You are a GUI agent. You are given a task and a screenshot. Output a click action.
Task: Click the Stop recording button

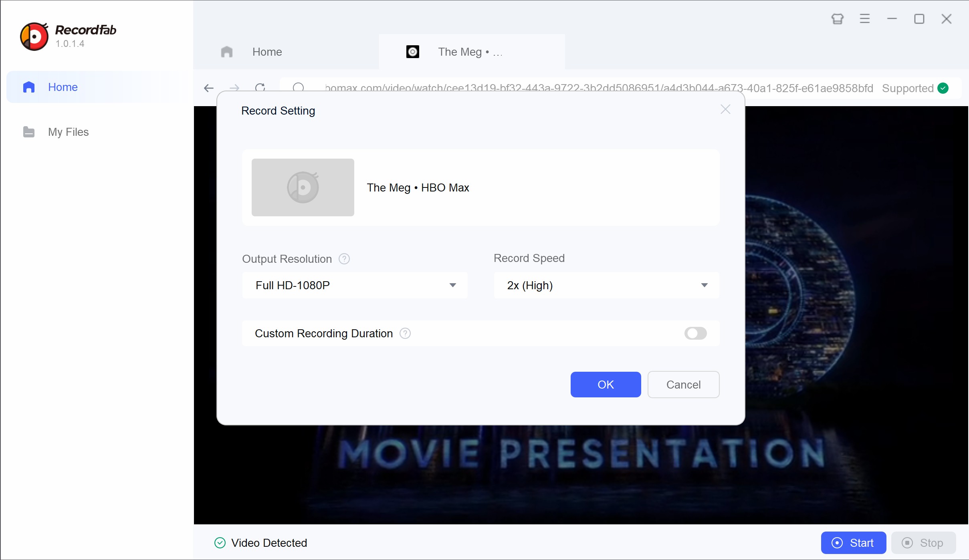[x=924, y=543]
